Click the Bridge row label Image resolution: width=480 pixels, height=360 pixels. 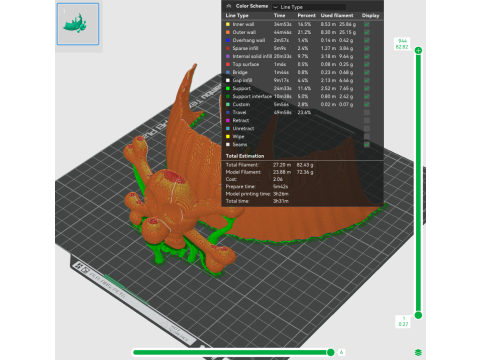[x=240, y=72]
